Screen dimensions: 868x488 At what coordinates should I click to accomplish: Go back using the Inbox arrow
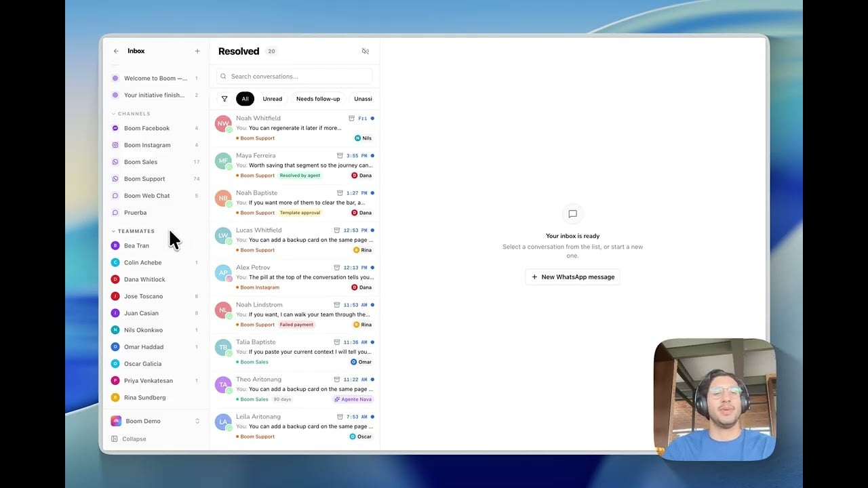point(116,51)
